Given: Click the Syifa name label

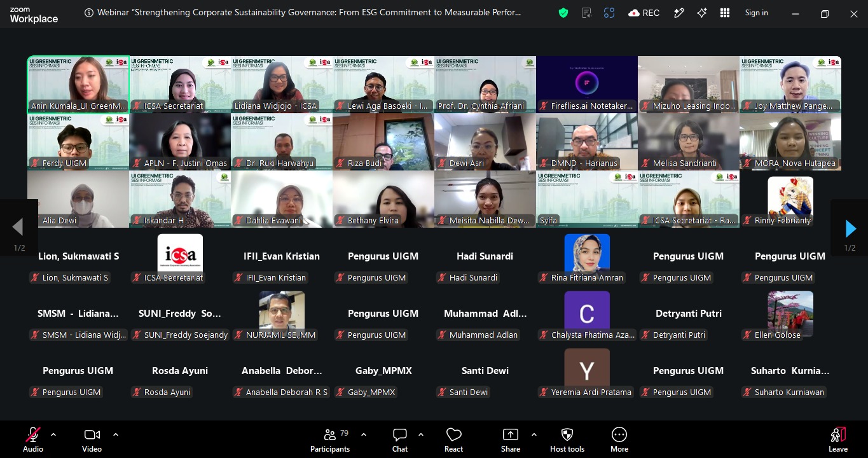Looking at the screenshot, I should 548,221.
